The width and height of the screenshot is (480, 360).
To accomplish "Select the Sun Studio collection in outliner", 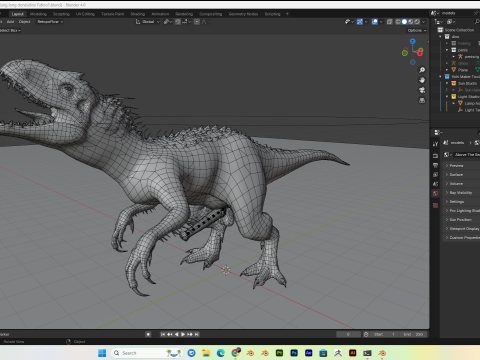I will (467, 83).
